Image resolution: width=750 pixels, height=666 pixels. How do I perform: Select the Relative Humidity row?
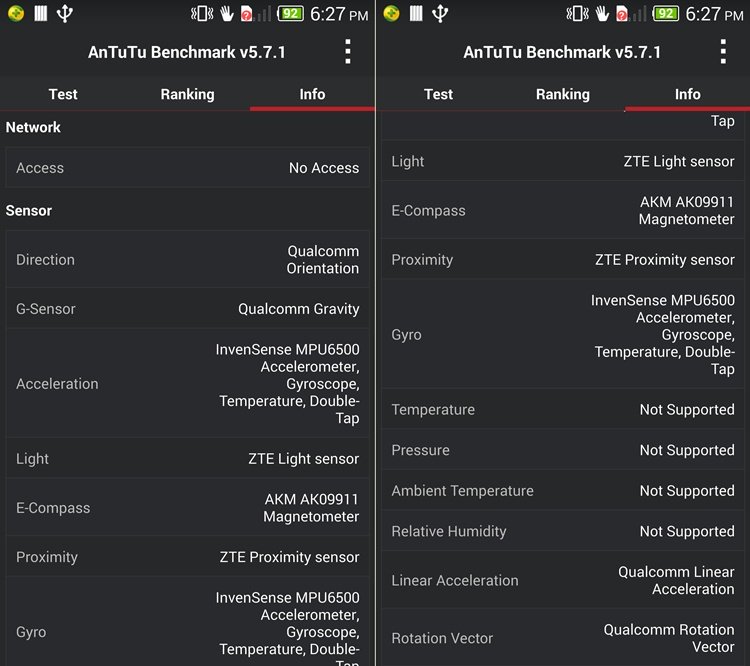(x=563, y=531)
